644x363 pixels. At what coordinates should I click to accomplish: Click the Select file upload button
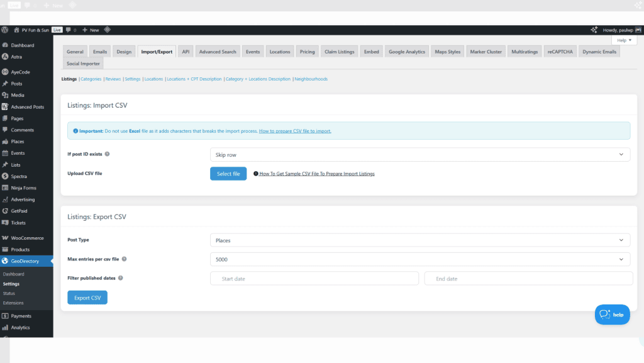(x=228, y=174)
